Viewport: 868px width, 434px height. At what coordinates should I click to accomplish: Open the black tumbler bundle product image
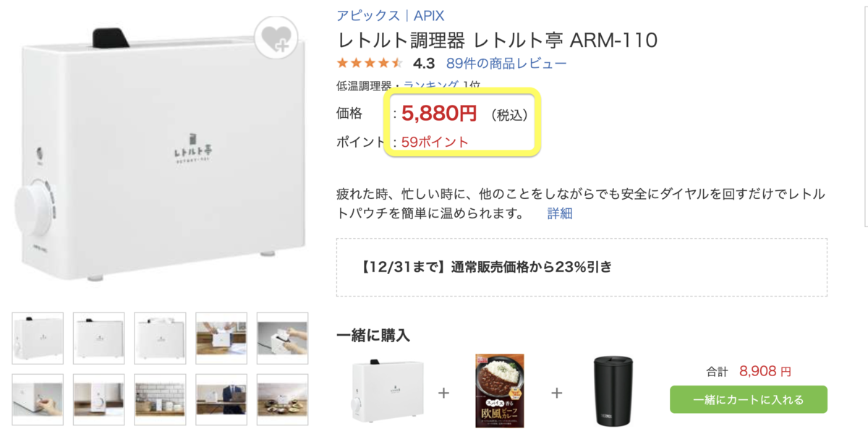tap(613, 391)
